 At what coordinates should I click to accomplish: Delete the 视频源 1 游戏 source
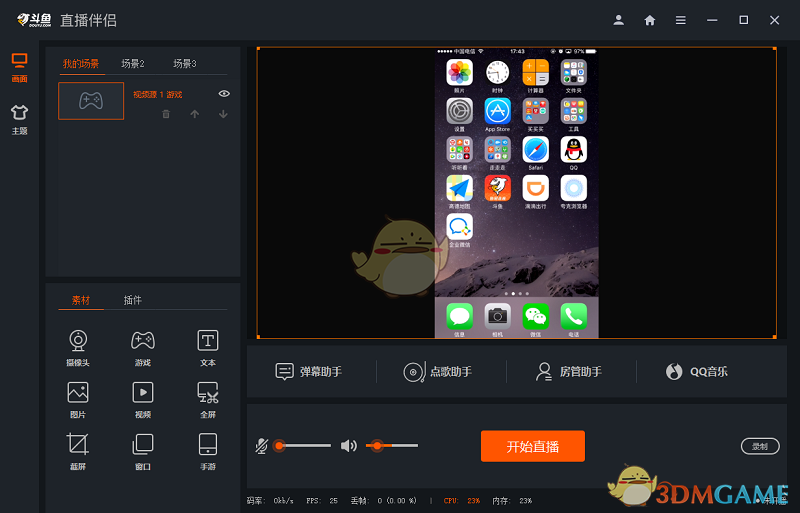[x=166, y=114]
